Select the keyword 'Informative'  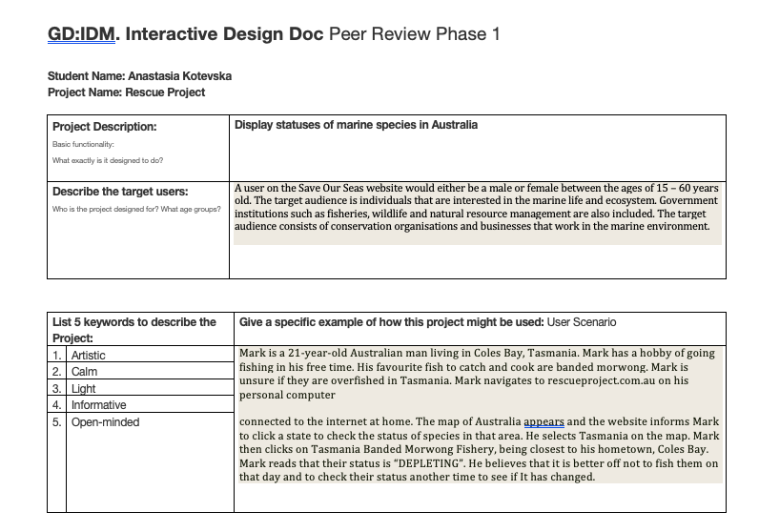pos(99,405)
